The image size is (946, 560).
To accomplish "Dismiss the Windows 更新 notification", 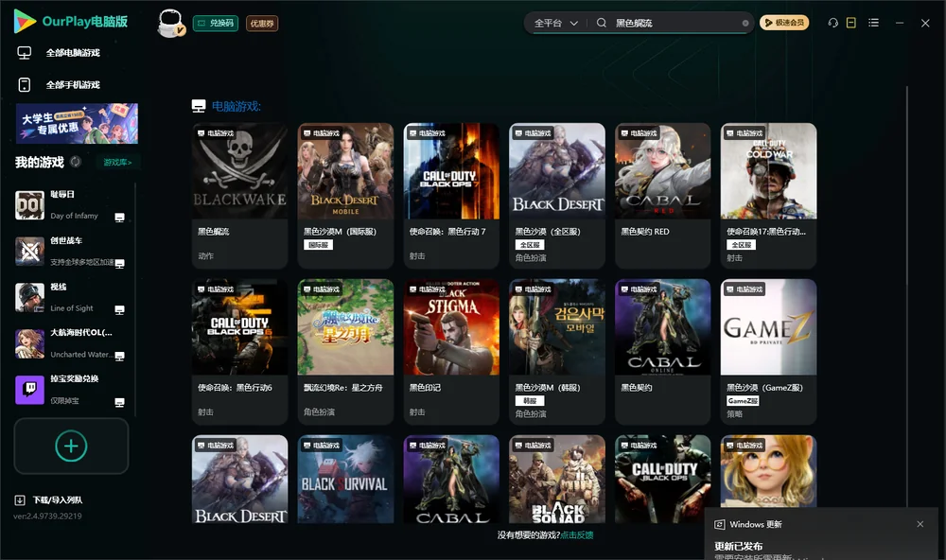I will [920, 524].
